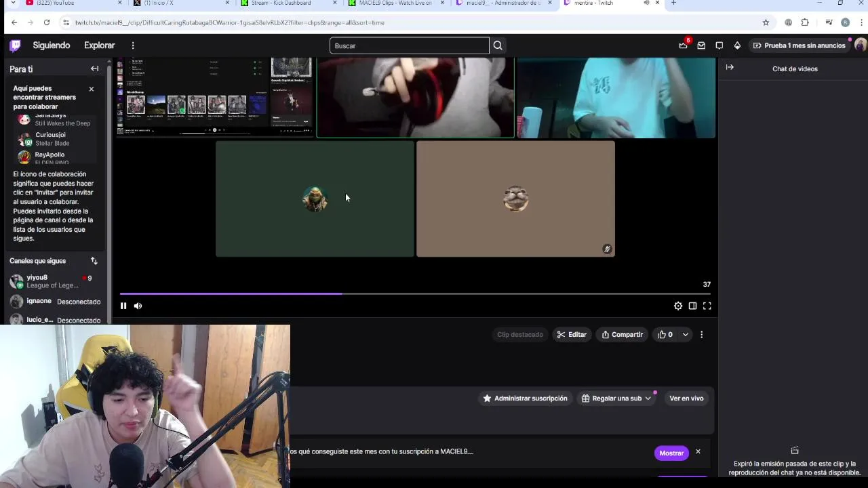Close the collaboration streamers tip
Image resolution: width=868 pixels, height=488 pixels.
pos(92,89)
